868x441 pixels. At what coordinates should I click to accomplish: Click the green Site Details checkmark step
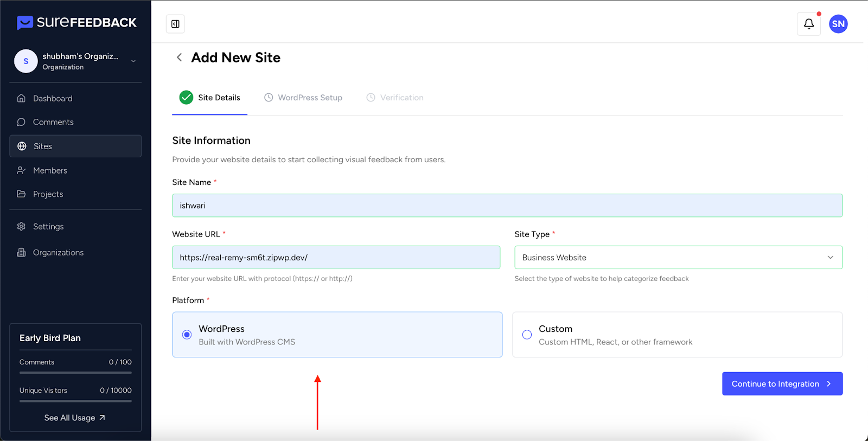pos(186,98)
